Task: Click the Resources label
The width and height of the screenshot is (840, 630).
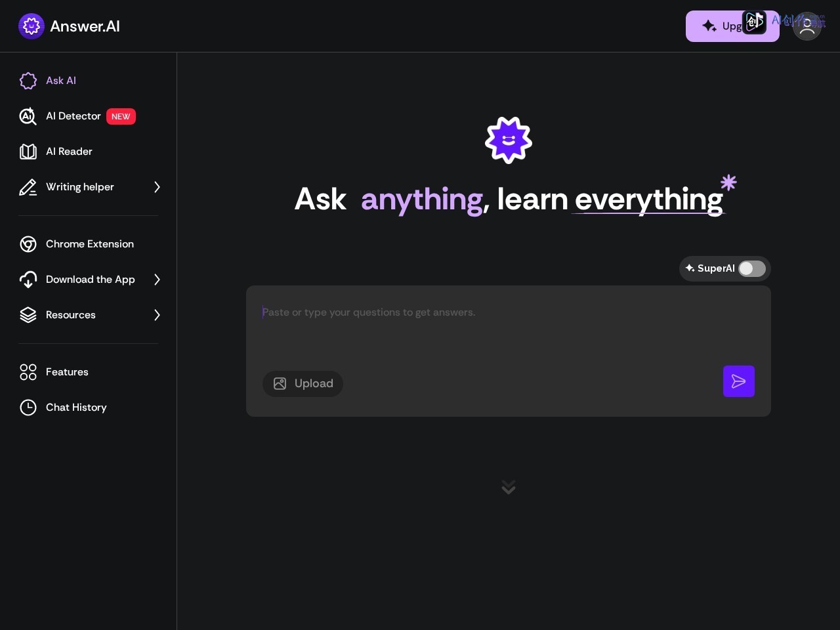Action: pyautogui.click(x=71, y=315)
